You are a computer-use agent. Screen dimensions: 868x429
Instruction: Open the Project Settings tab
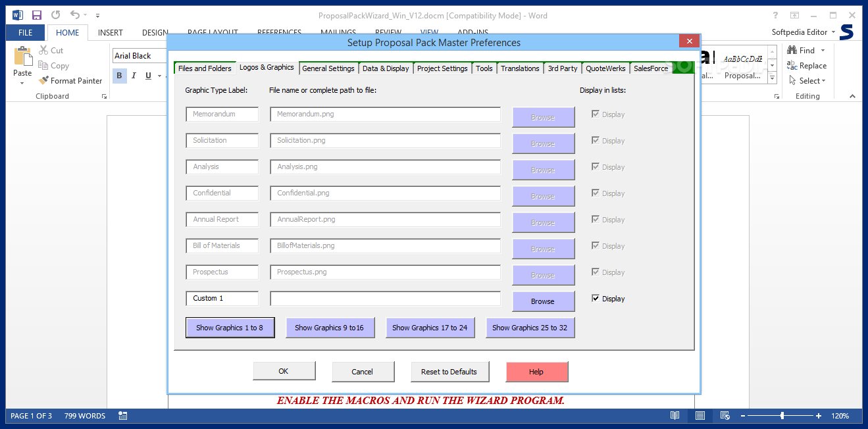click(442, 68)
